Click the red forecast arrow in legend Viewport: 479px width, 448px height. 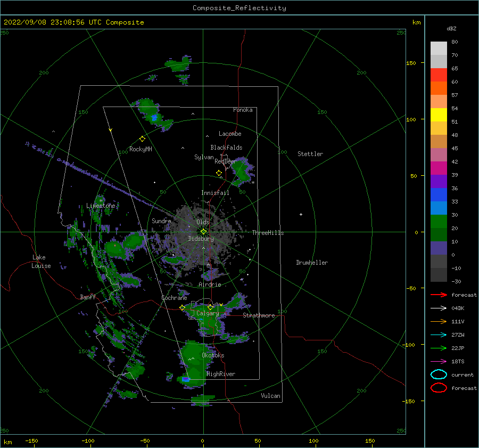439,295
